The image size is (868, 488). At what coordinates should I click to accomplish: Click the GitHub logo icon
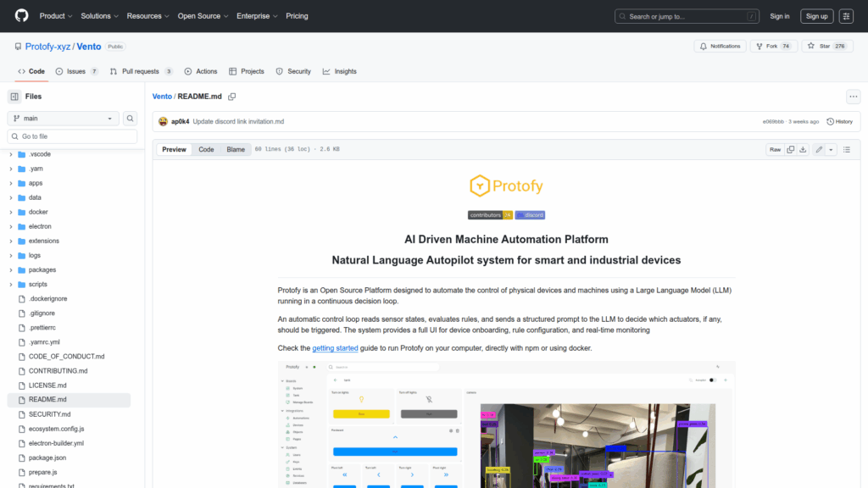pyautogui.click(x=21, y=16)
